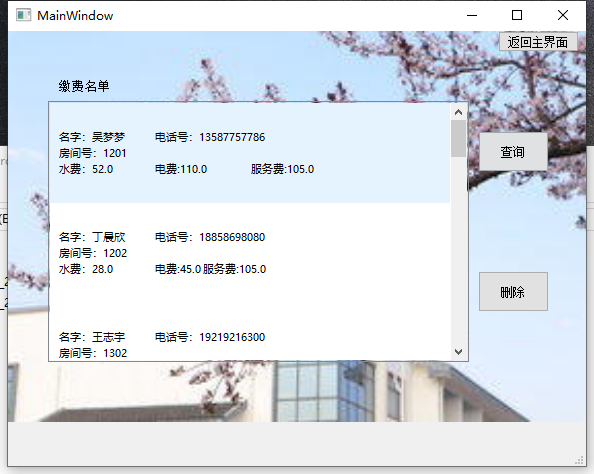Click the 查询 button
Image resolution: width=594 pixels, height=474 pixels.
(x=513, y=152)
